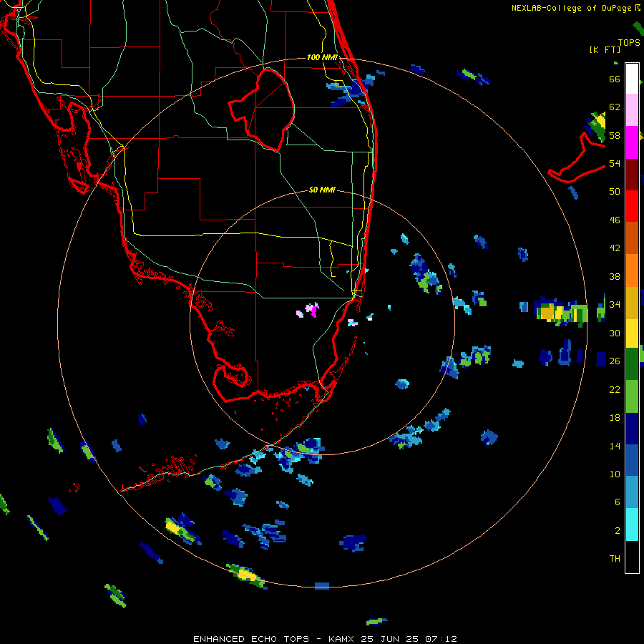Select the 58 legend scale value

tap(615, 135)
